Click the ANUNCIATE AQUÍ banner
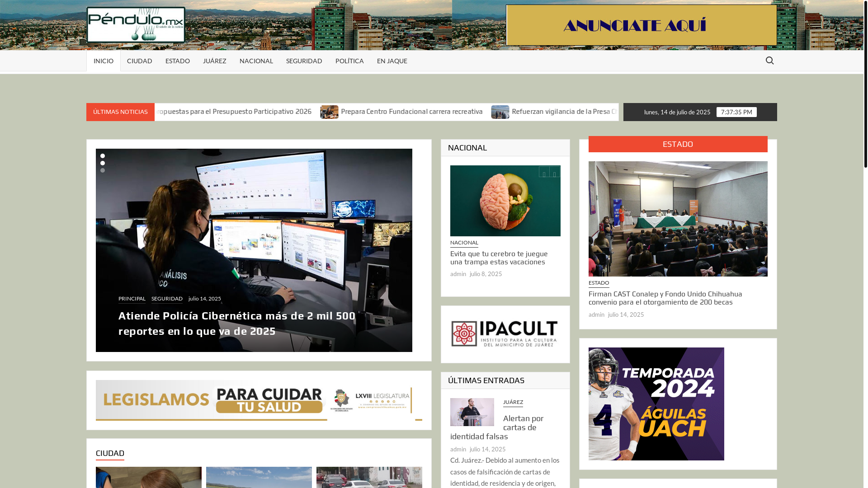Viewport: 868px width, 488px height. pyautogui.click(x=641, y=25)
